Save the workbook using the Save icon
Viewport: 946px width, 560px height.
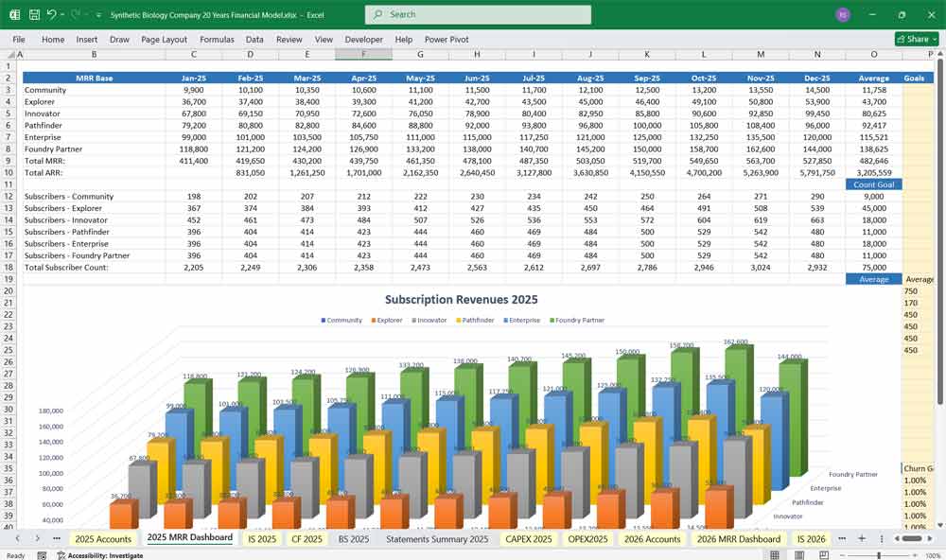[x=34, y=14]
